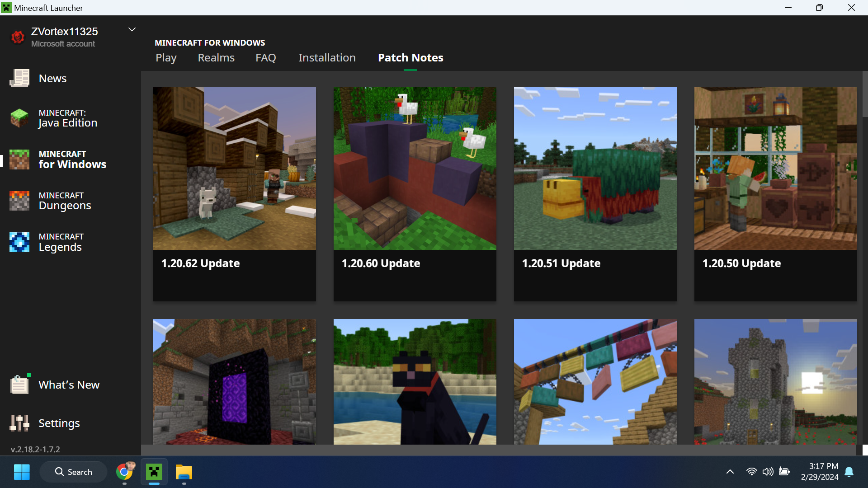Image resolution: width=868 pixels, height=488 pixels.
Task: Click the patch notes vertical scrollbar
Action: (x=865, y=94)
